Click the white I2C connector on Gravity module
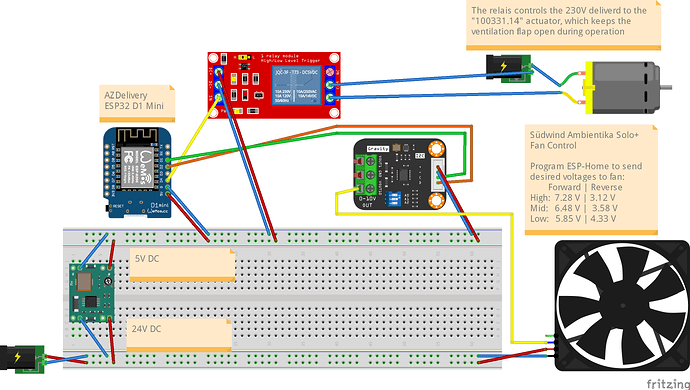The width and height of the screenshot is (690, 390). tap(437, 176)
